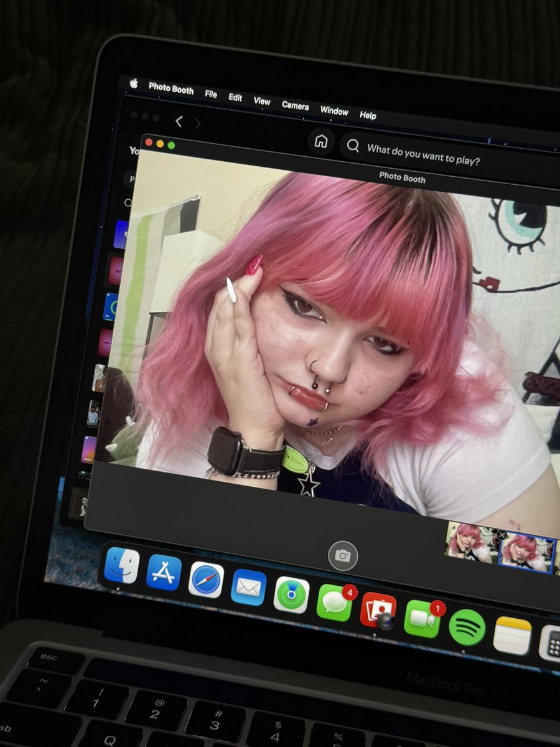The height and width of the screenshot is (747, 560).
Task: Open Mail from the Dock
Action: pyautogui.click(x=248, y=588)
